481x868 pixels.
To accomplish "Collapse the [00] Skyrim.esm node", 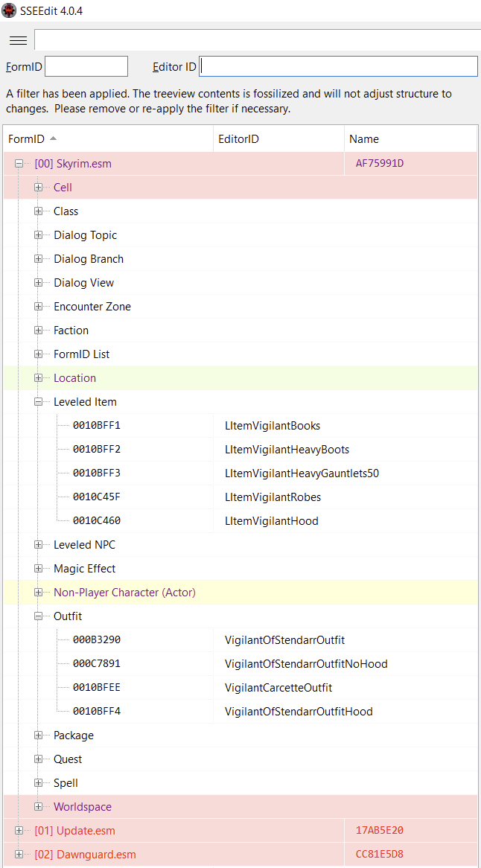I will 19,164.
